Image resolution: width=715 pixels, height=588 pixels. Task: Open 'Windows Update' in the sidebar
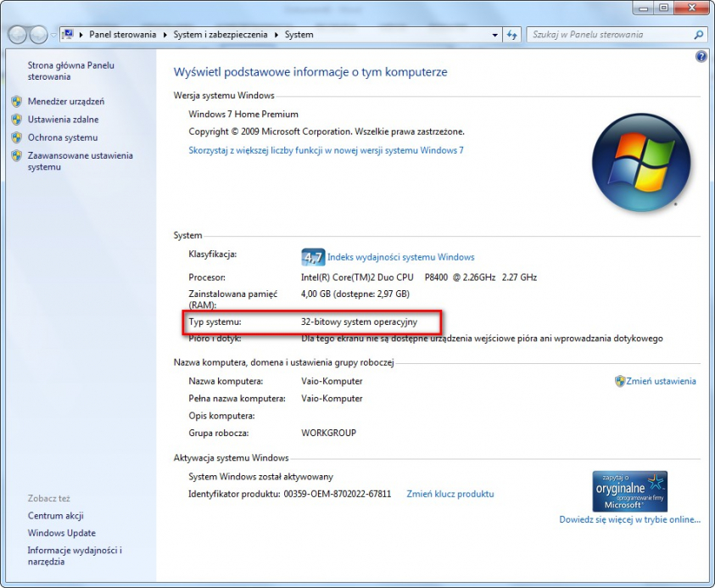61,533
